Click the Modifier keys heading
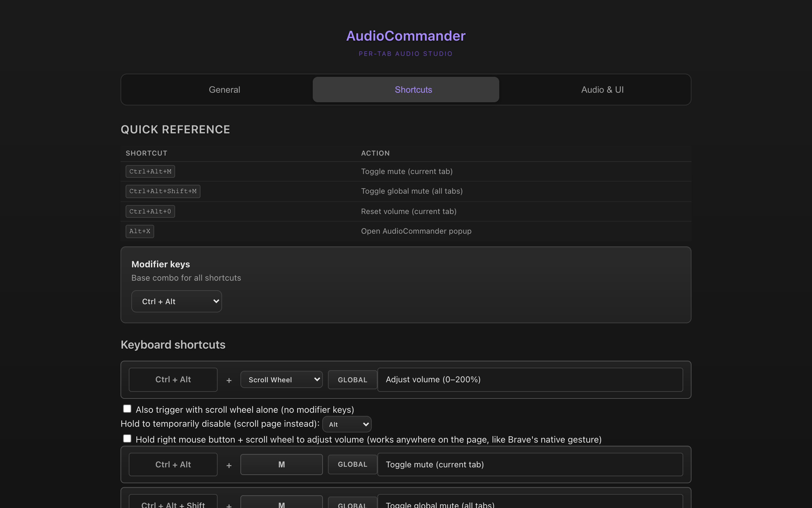The width and height of the screenshot is (812, 508). (160, 264)
